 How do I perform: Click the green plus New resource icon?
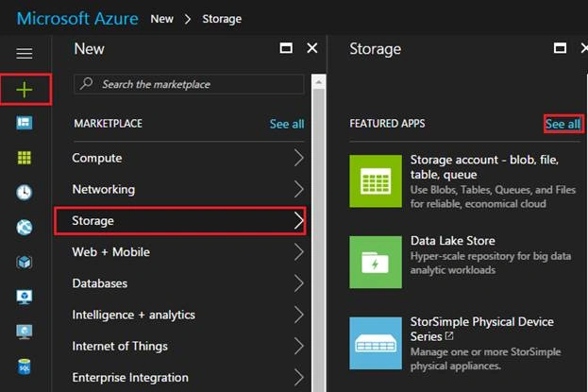point(25,90)
